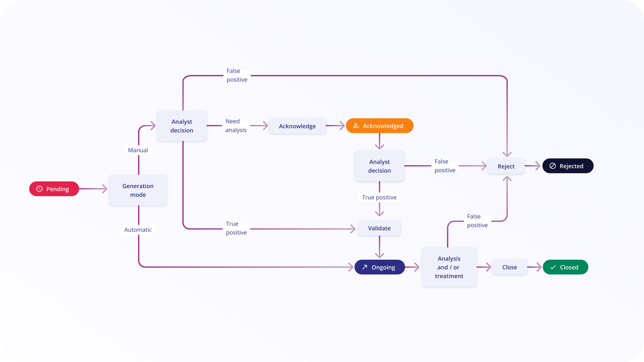Image resolution: width=644 pixels, height=362 pixels.
Task: Click the Validate action button
Action: [379, 228]
